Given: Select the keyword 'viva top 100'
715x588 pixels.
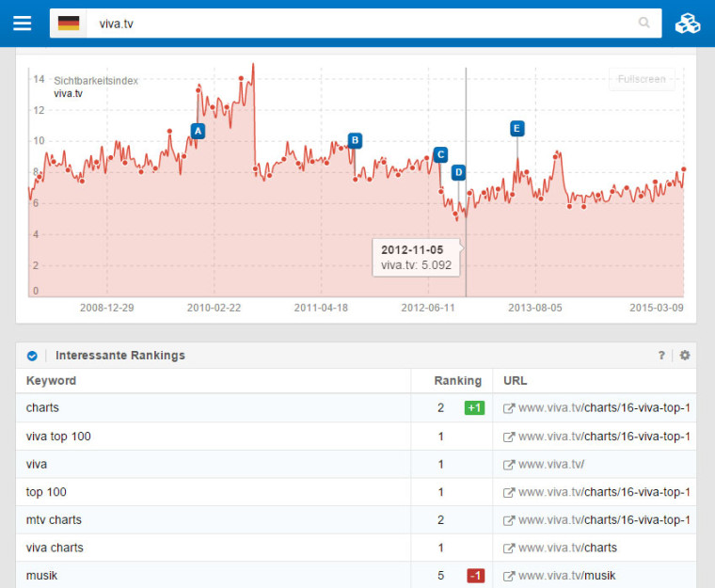Looking at the screenshot, I should pos(58,437).
